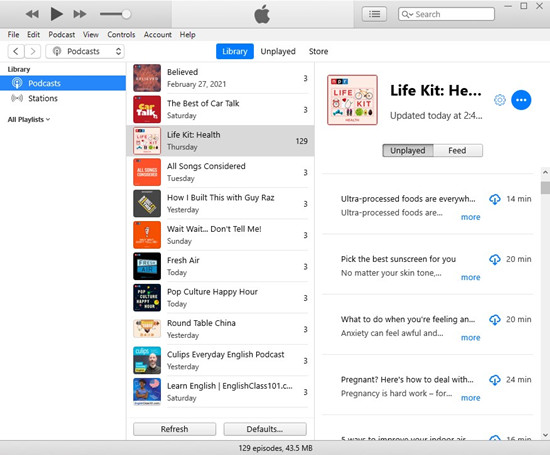550x455 pixels.
Task: Open the Account menu
Action: (157, 35)
